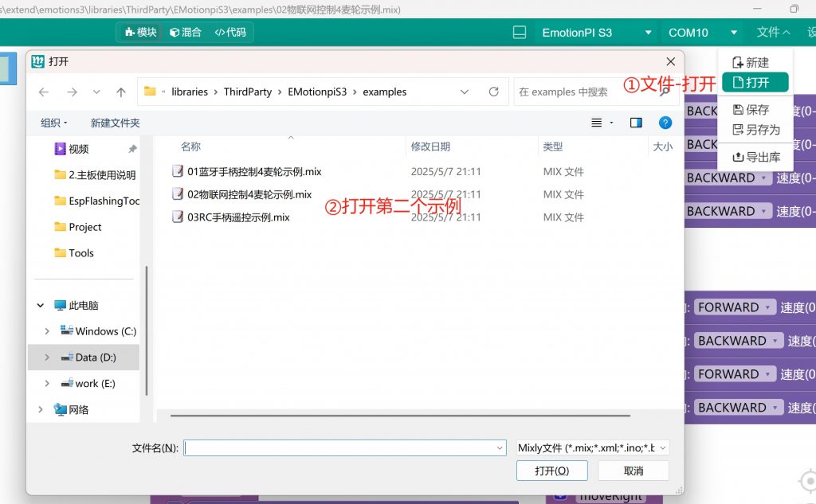Viewport: 816px width, 504px height.
Task: Click the Up directory arrow
Action: (x=121, y=92)
